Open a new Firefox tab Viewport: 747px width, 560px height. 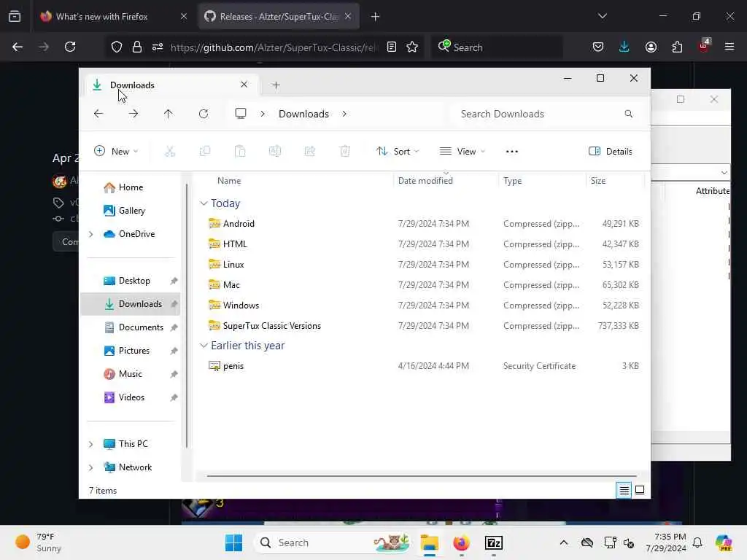[375, 16]
